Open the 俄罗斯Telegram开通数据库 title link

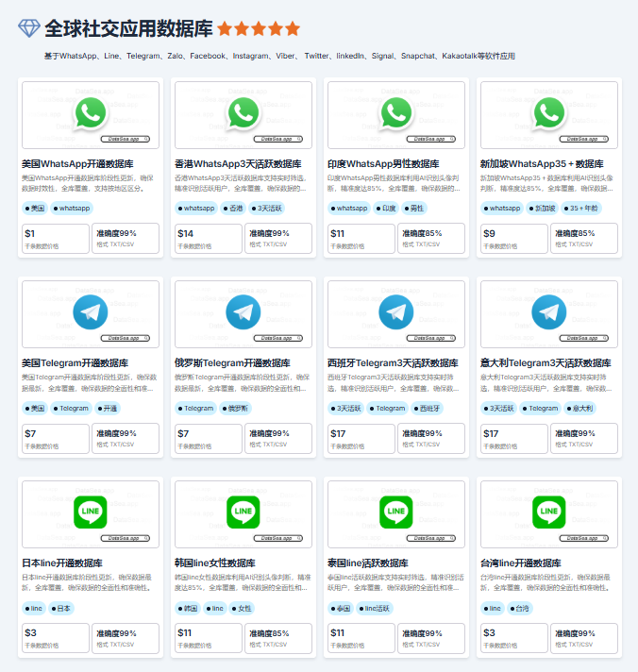point(232,363)
